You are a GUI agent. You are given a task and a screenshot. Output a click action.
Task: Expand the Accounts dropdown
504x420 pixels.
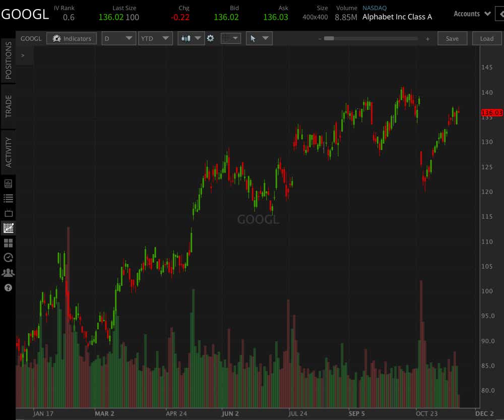click(x=472, y=14)
